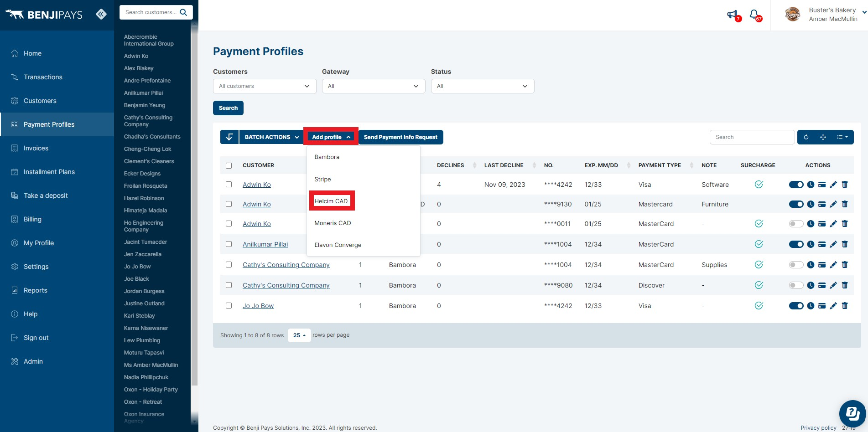Click the table Search input field
This screenshot has width=868, height=432.
coord(752,137)
